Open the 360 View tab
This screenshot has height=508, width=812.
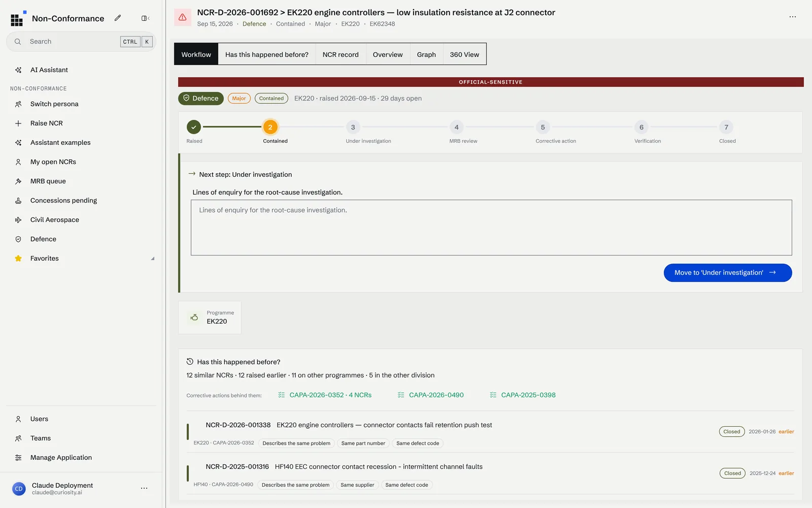(464, 54)
